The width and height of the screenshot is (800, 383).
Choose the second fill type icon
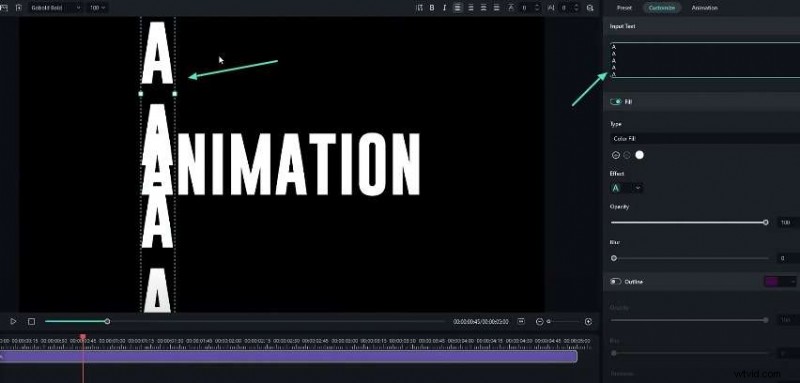pyautogui.click(x=627, y=155)
